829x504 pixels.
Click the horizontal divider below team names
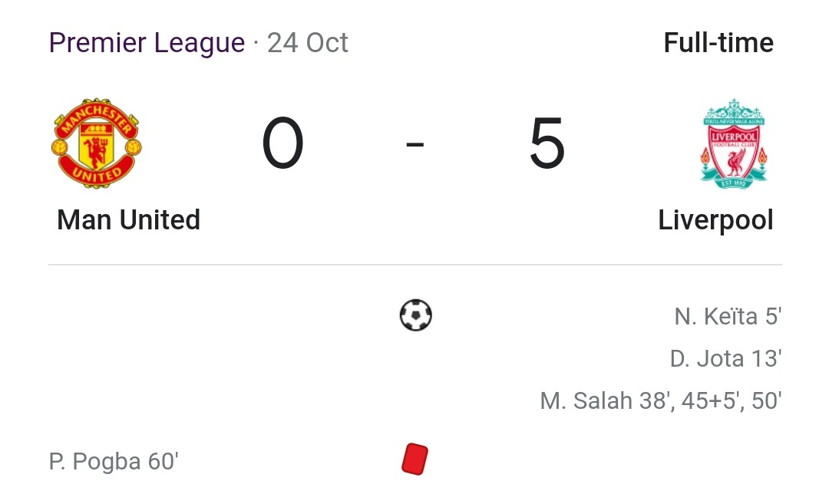[415, 264]
